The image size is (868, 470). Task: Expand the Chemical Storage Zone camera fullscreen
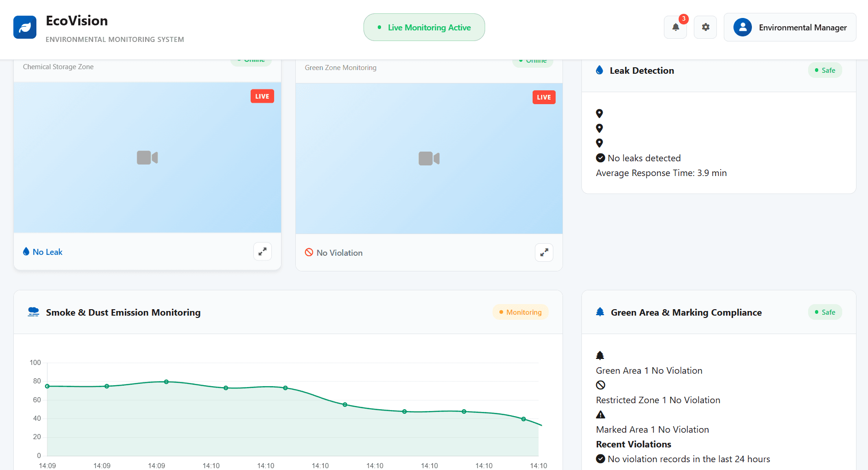pos(263,252)
